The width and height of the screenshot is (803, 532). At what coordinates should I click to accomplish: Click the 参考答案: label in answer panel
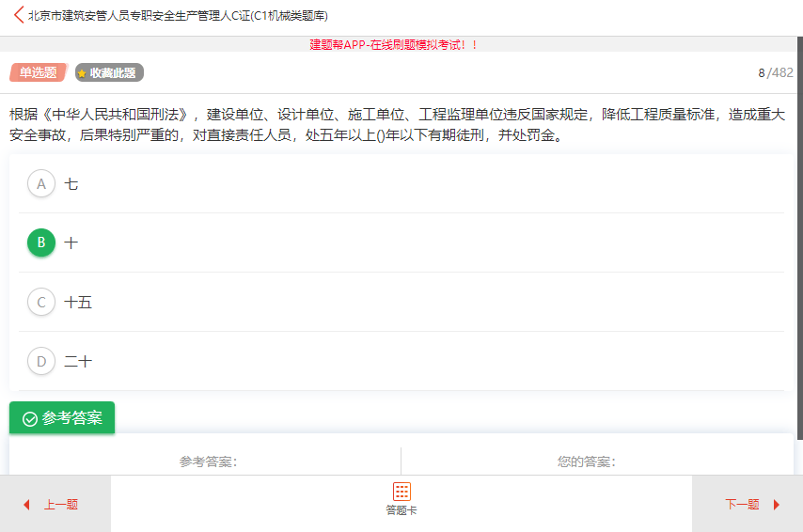208,462
